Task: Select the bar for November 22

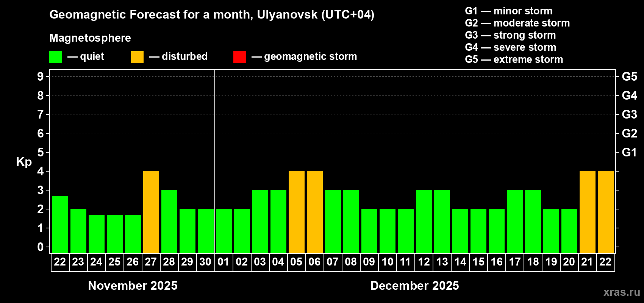Action: (60, 225)
